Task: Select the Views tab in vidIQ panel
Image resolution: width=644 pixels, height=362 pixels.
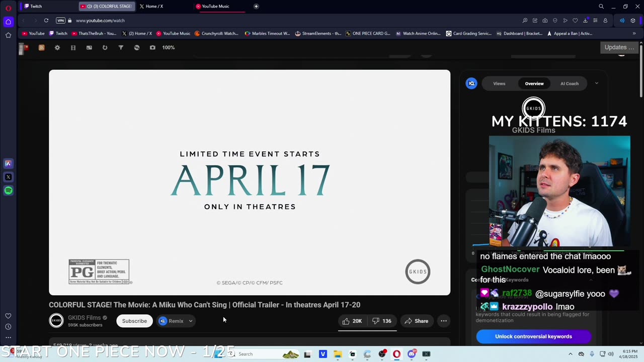Action: [499, 83]
